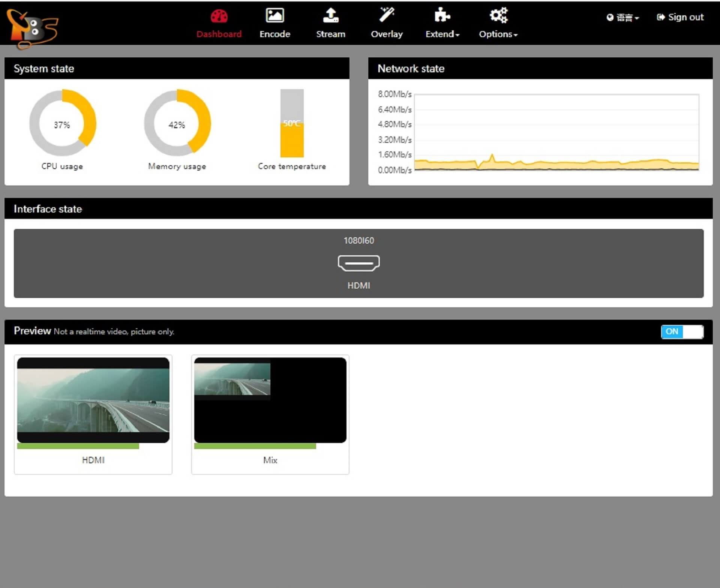This screenshot has height=588, width=720.
Task: Click the Overlay text label
Action: click(x=387, y=34)
